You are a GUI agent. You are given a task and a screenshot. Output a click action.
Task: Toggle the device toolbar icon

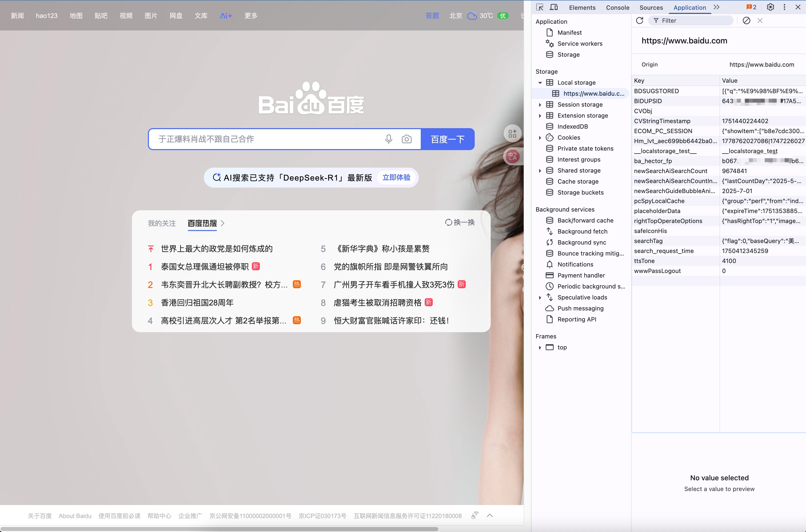[x=554, y=7]
